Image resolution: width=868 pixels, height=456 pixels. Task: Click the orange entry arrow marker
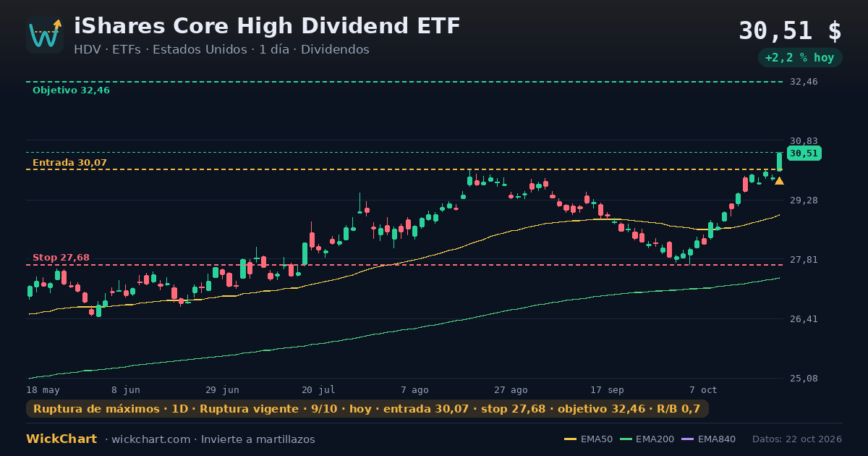[779, 181]
